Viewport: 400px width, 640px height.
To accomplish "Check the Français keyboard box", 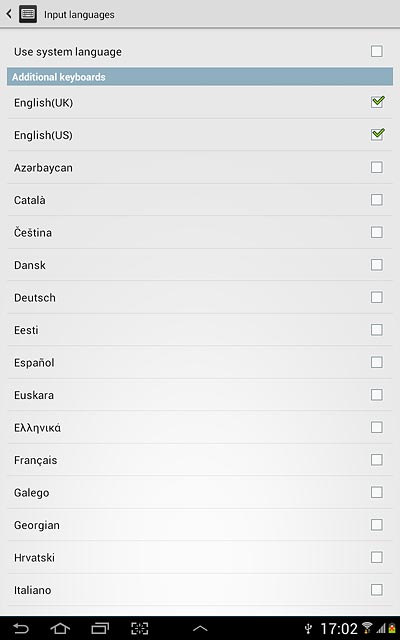I will [x=377, y=460].
